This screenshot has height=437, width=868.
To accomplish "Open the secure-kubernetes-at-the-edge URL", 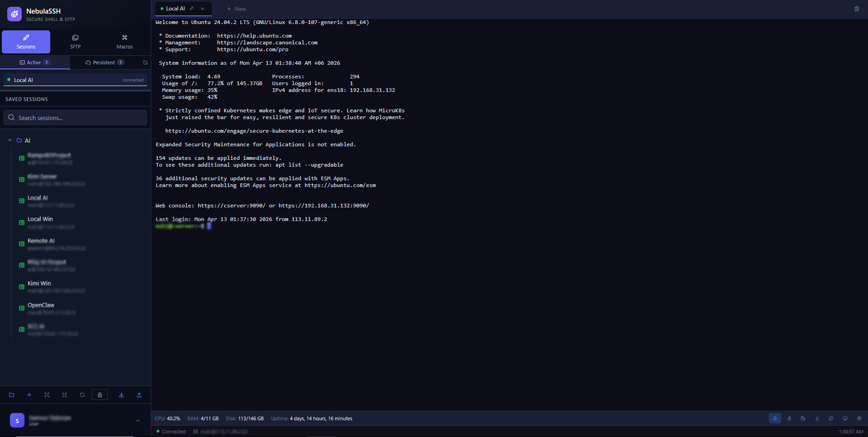I will pos(254,131).
